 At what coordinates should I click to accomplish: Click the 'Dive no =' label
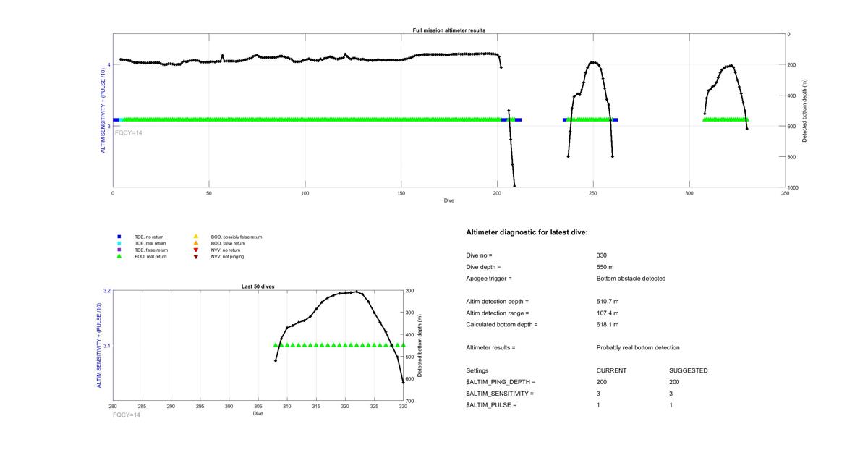tap(480, 255)
